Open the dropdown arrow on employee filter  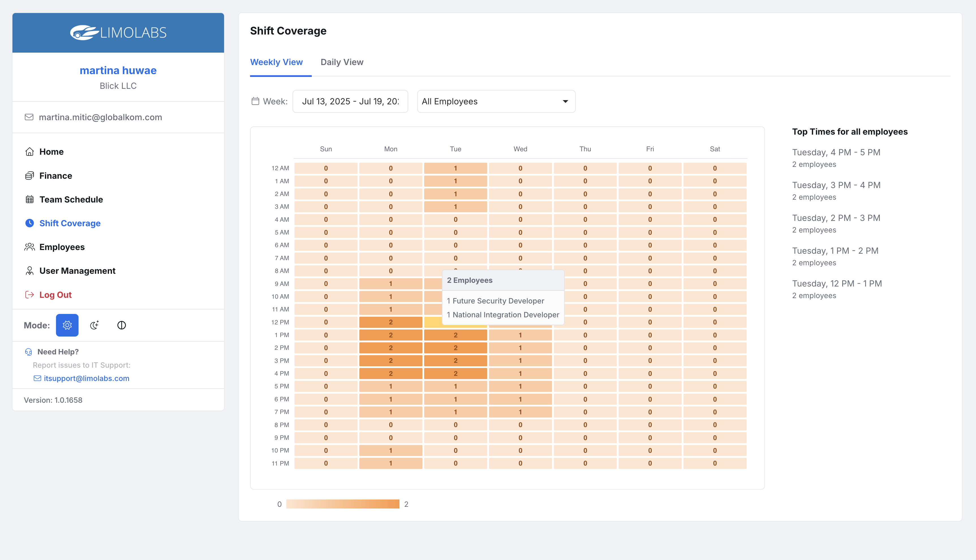click(565, 101)
